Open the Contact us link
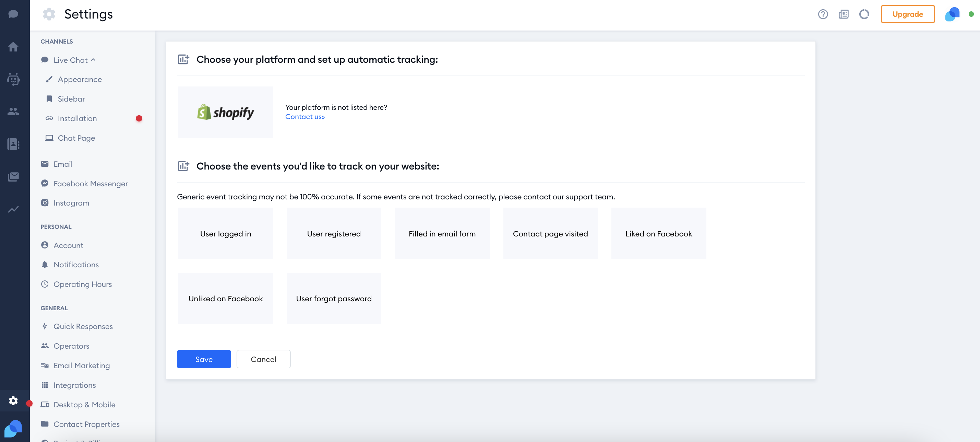The width and height of the screenshot is (980, 442). pyautogui.click(x=305, y=116)
